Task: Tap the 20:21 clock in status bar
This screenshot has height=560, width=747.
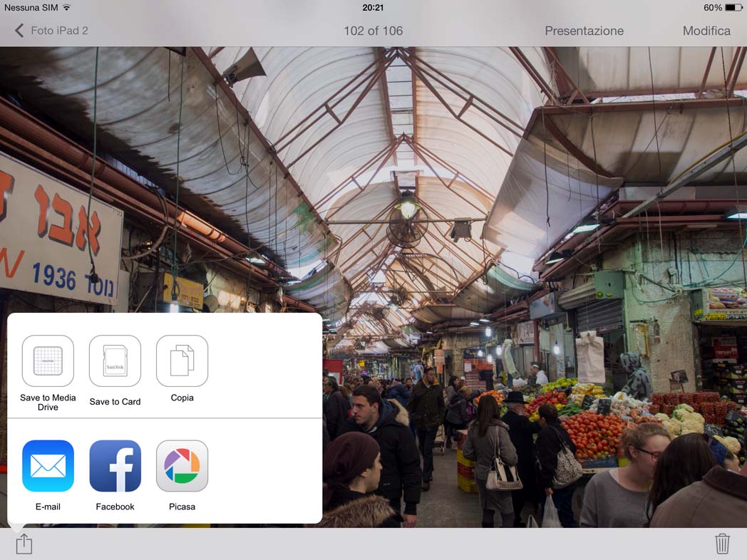Action: [x=373, y=7]
